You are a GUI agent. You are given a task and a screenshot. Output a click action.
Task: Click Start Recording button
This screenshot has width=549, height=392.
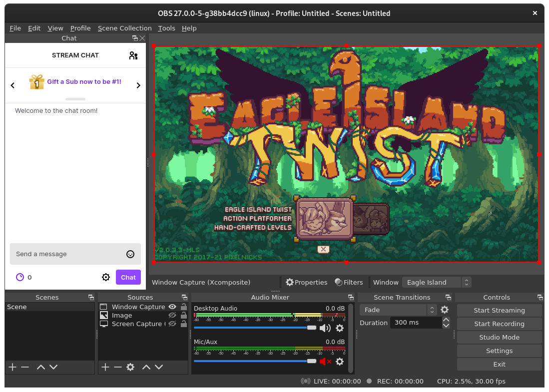tap(499, 324)
